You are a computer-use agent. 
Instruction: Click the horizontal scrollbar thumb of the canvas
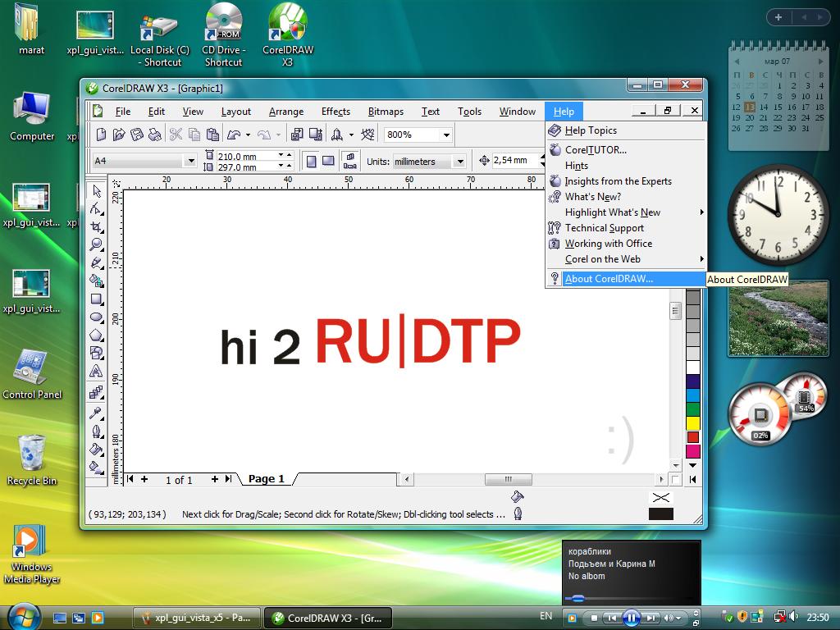coord(508,479)
